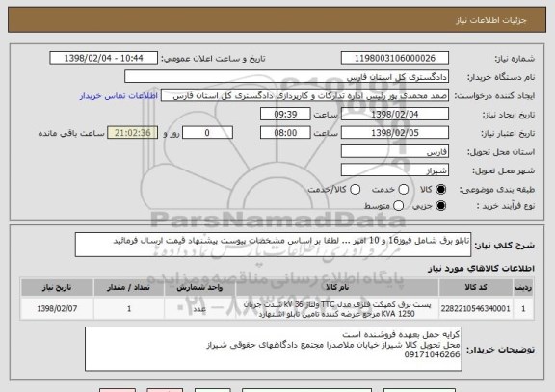The width and height of the screenshot is (555, 392).
Task: Click the unit cell عدد
Action: click(199, 309)
